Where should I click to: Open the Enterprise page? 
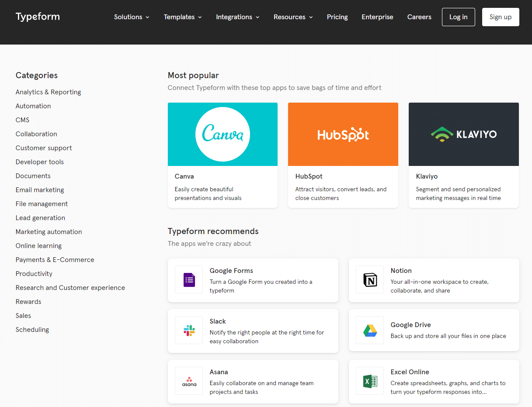pyautogui.click(x=377, y=17)
